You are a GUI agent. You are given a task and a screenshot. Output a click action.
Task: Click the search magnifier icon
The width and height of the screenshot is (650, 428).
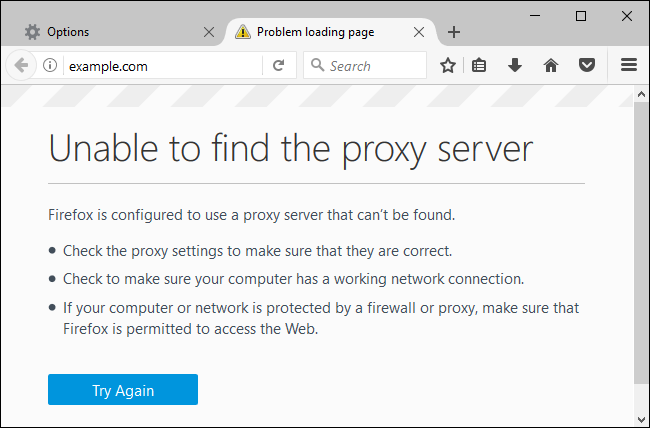(x=317, y=66)
